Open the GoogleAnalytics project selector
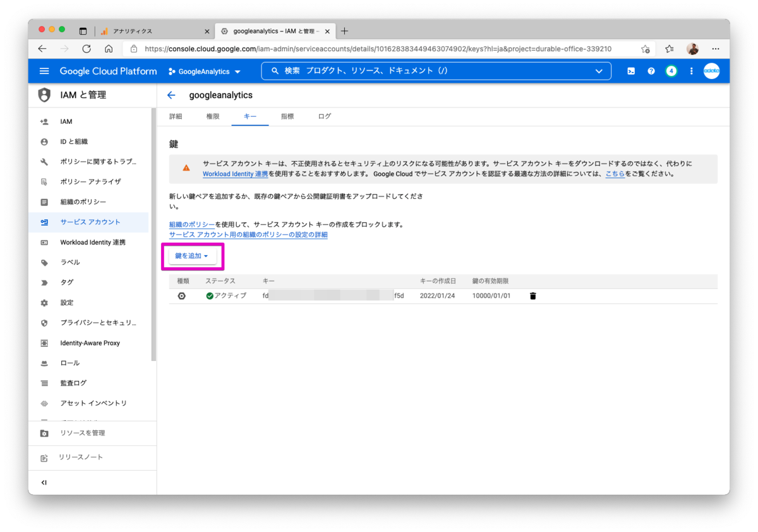The image size is (758, 532). click(204, 71)
